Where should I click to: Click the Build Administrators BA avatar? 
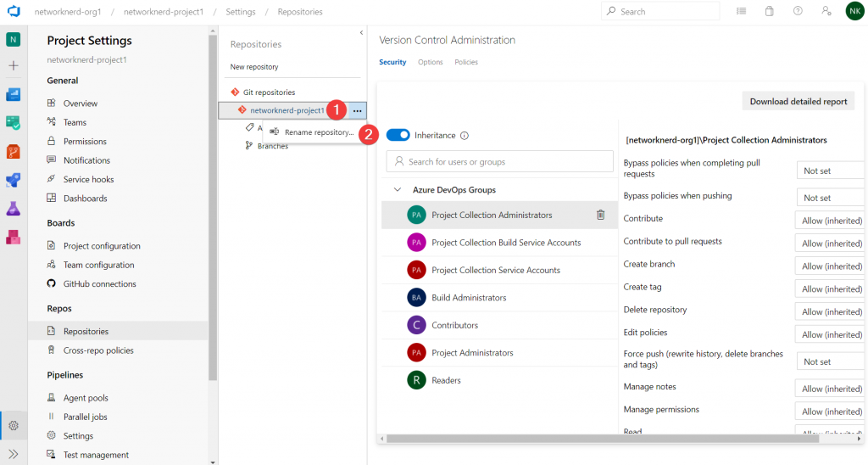click(x=416, y=298)
